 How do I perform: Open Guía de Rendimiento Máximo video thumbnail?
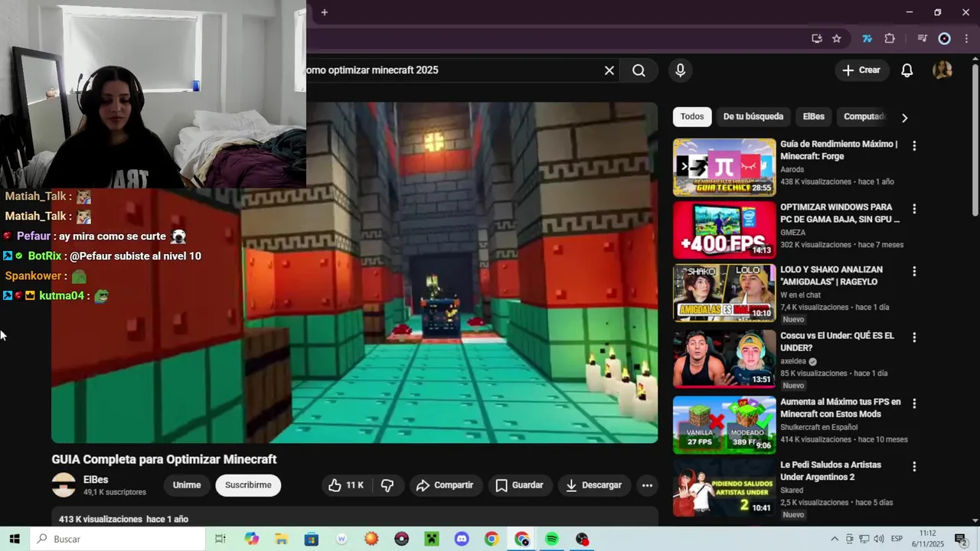[724, 167]
